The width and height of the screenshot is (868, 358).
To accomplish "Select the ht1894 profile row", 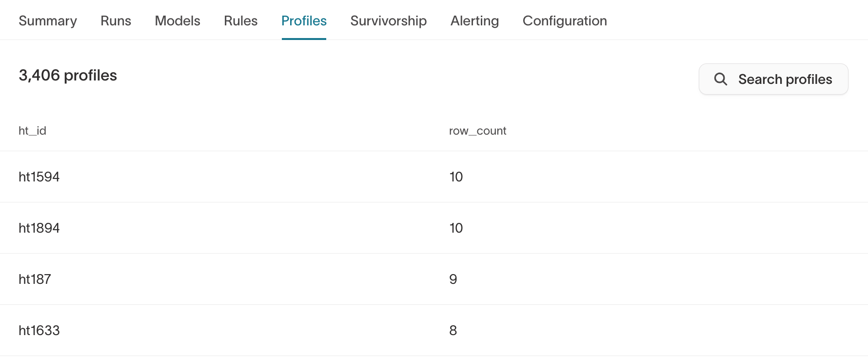I will point(39,228).
